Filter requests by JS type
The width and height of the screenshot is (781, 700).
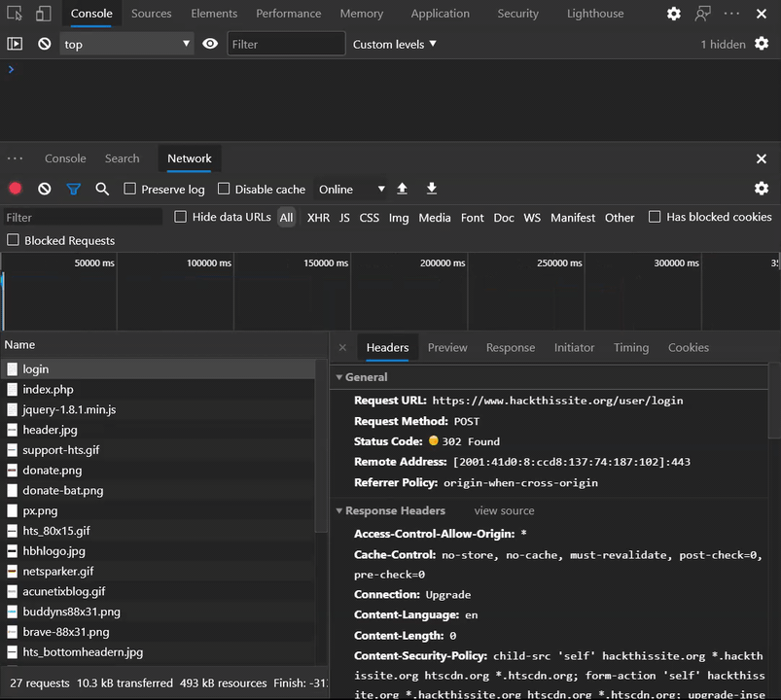tap(344, 218)
